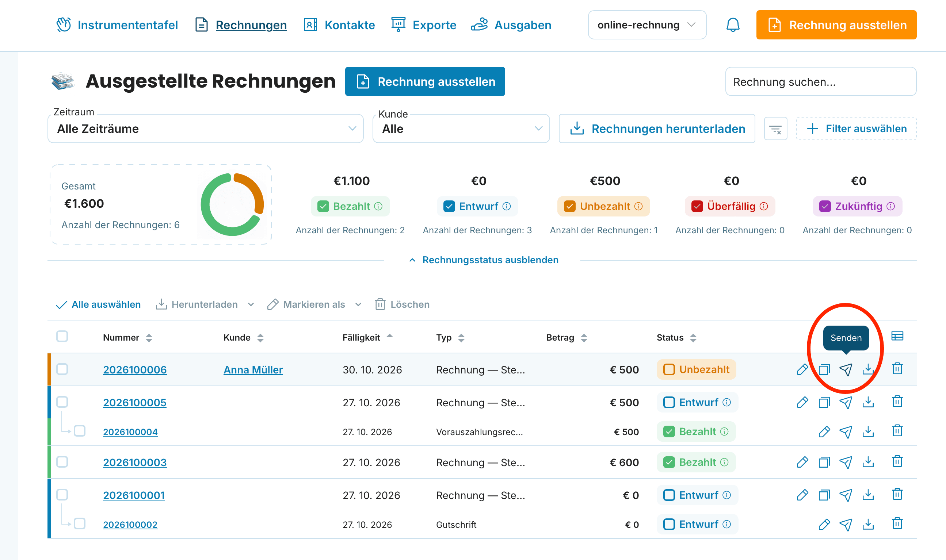Open the table column settings icon
Viewport: 946px width, 560px height.
[x=897, y=336]
